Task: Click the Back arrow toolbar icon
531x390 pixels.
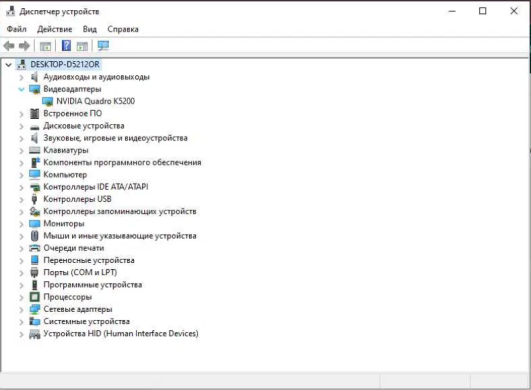Action: 9,46
